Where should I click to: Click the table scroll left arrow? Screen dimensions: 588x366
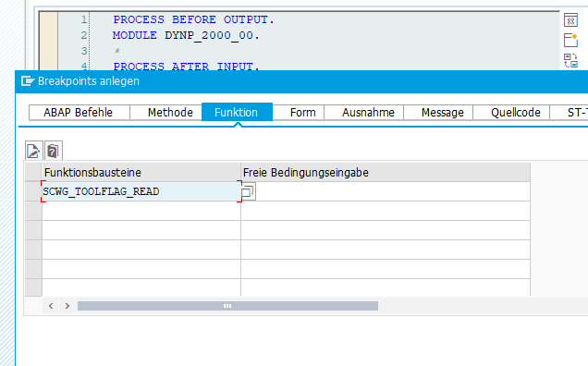click(51, 306)
